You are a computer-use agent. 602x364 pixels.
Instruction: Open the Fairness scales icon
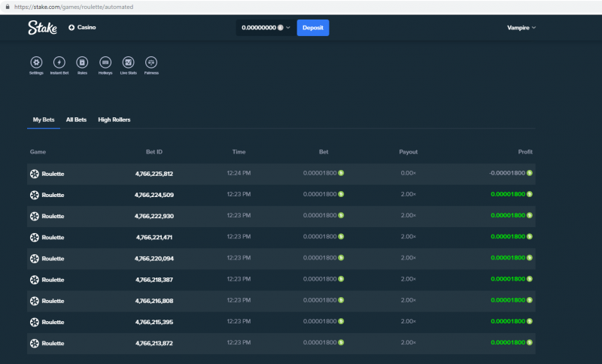click(x=151, y=62)
